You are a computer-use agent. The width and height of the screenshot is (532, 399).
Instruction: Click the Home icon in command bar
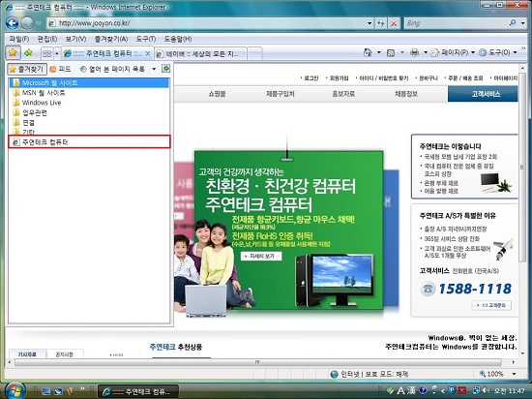click(x=368, y=52)
